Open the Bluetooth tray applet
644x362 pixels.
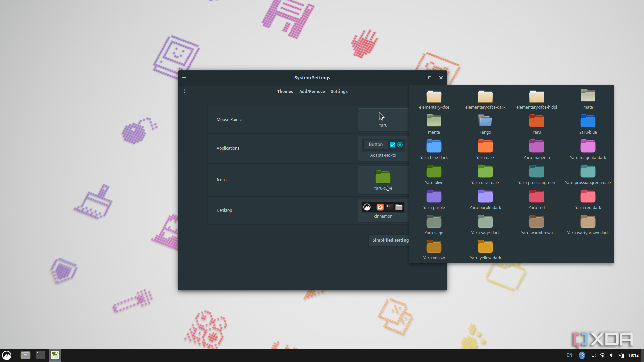[582, 355]
